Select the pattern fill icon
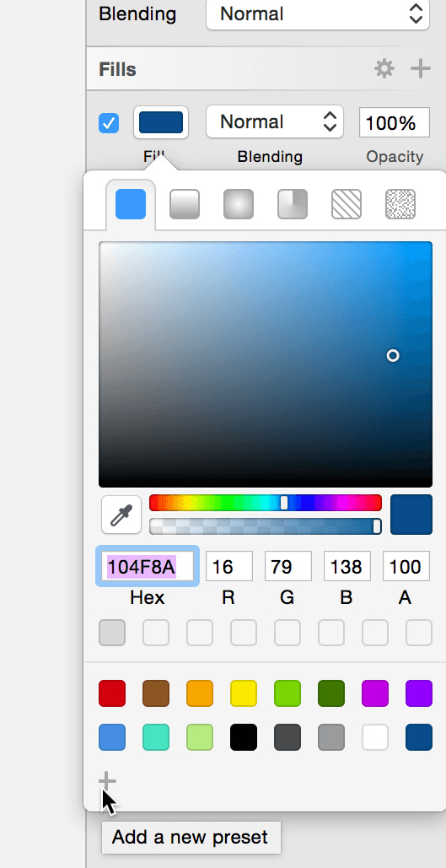 pyautogui.click(x=347, y=204)
